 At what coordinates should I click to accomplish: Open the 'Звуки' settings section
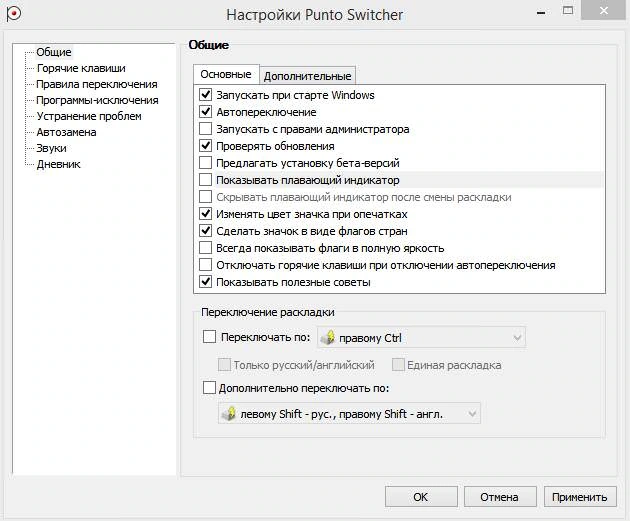51,148
